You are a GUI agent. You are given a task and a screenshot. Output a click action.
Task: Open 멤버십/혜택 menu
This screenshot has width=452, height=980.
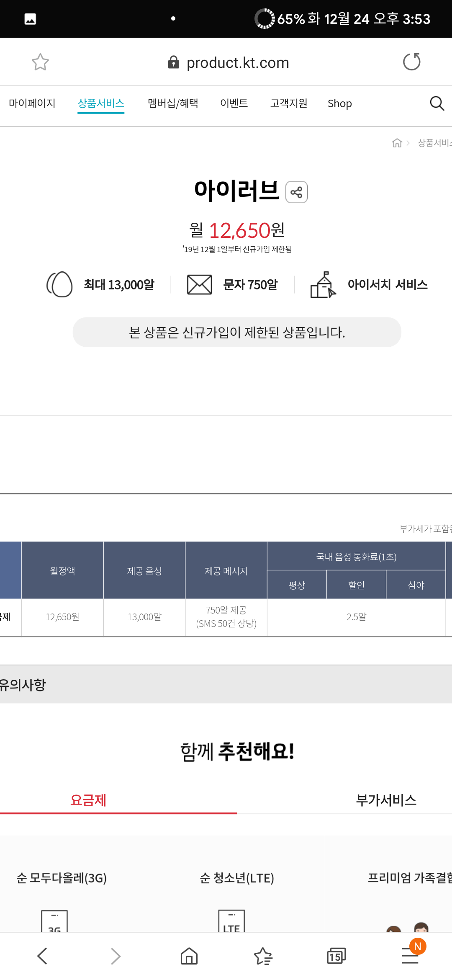click(x=173, y=103)
